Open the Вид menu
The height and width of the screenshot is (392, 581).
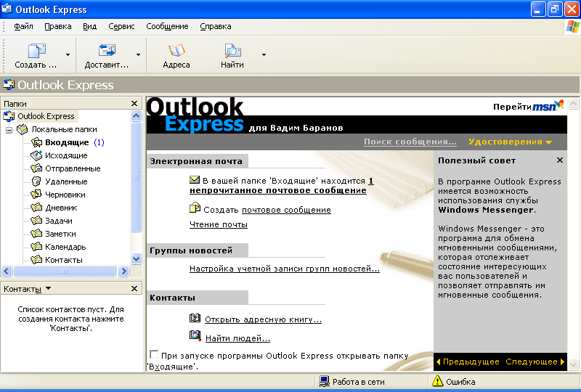tap(89, 26)
